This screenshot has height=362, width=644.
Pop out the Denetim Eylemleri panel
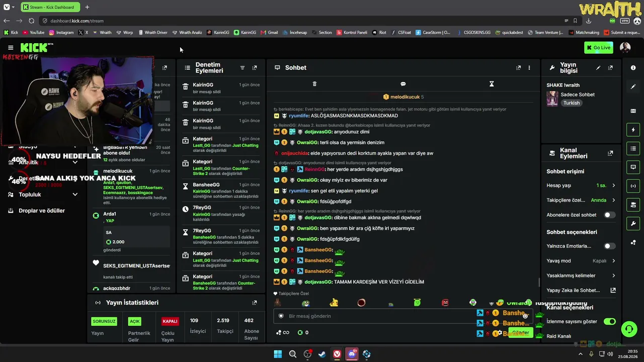[255, 68]
